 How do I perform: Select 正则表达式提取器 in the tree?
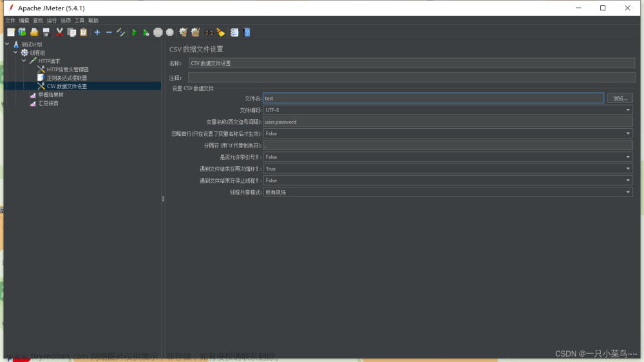(66, 78)
